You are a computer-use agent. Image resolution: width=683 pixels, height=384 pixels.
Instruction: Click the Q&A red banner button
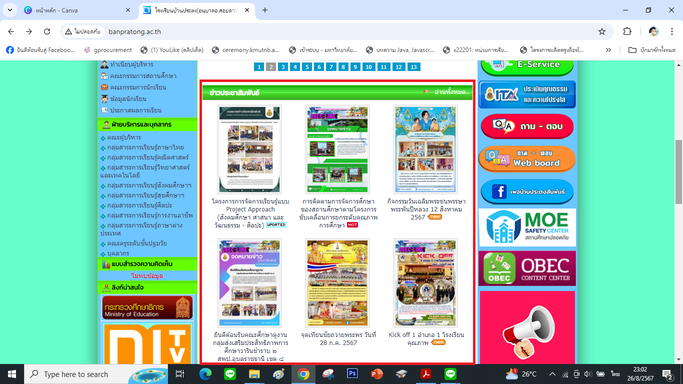point(527,126)
